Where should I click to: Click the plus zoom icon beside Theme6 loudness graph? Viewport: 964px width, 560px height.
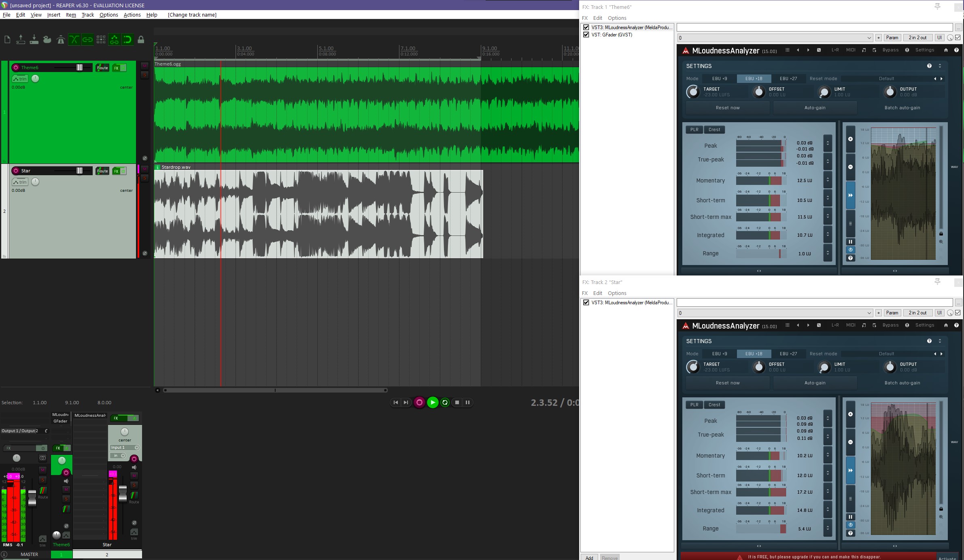pyautogui.click(x=850, y=139)
